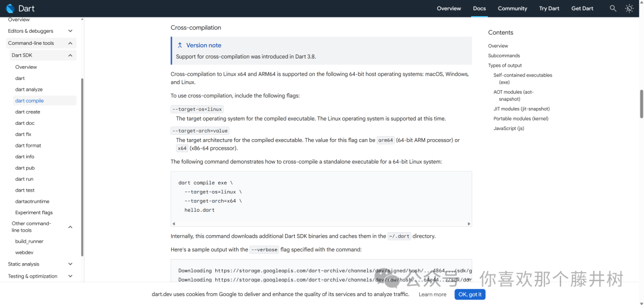644x305 pixels.
Task: Open dart pub in sidebar
Action: [24, 168]
